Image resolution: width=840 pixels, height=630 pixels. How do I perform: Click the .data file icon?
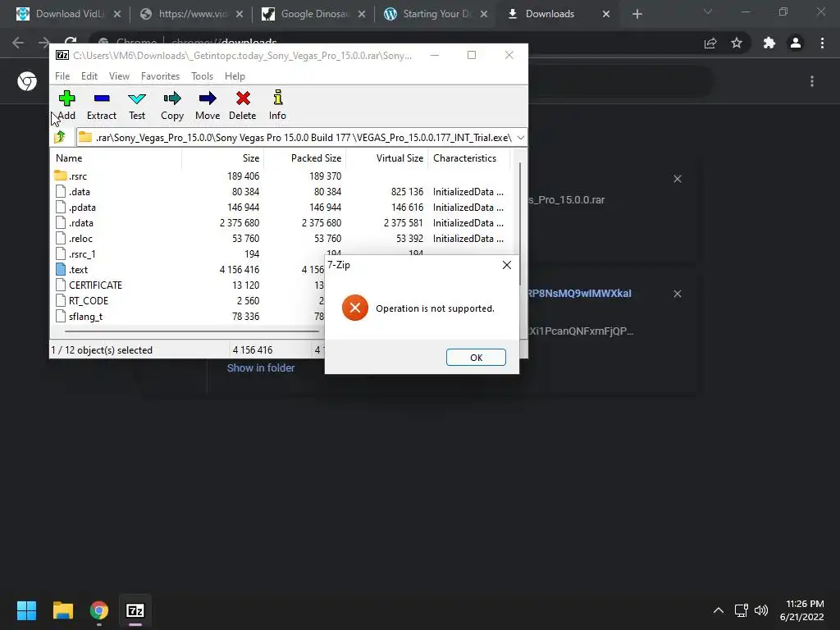click(x=61, y=191)
